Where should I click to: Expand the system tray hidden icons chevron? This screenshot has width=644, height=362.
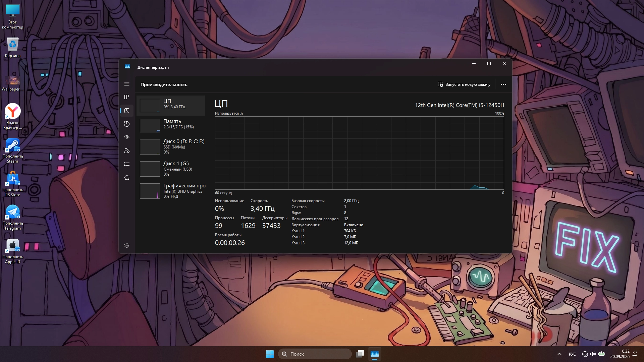tap(559, 354)
